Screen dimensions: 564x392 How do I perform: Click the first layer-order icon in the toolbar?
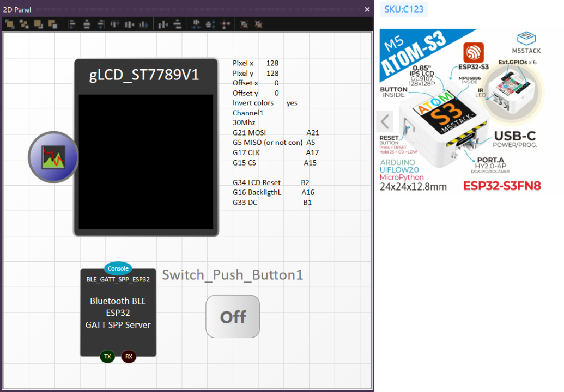[x=10, y=24]
